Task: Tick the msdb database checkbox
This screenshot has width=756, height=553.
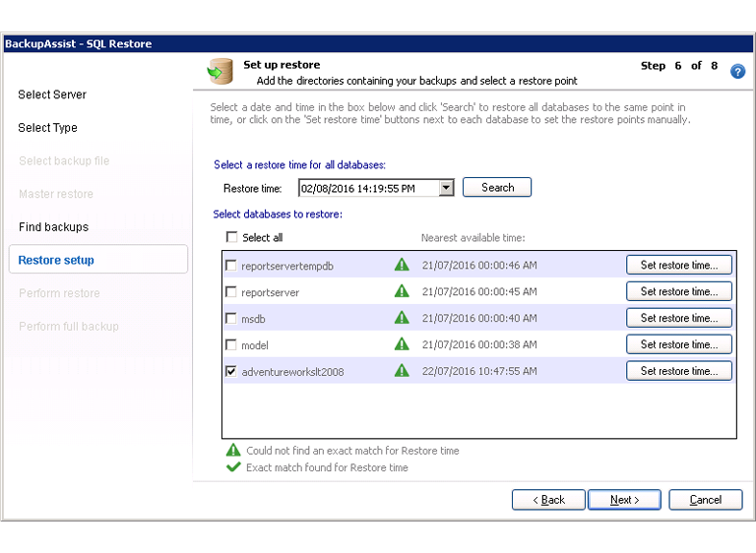Action: (x=231, y=319)
